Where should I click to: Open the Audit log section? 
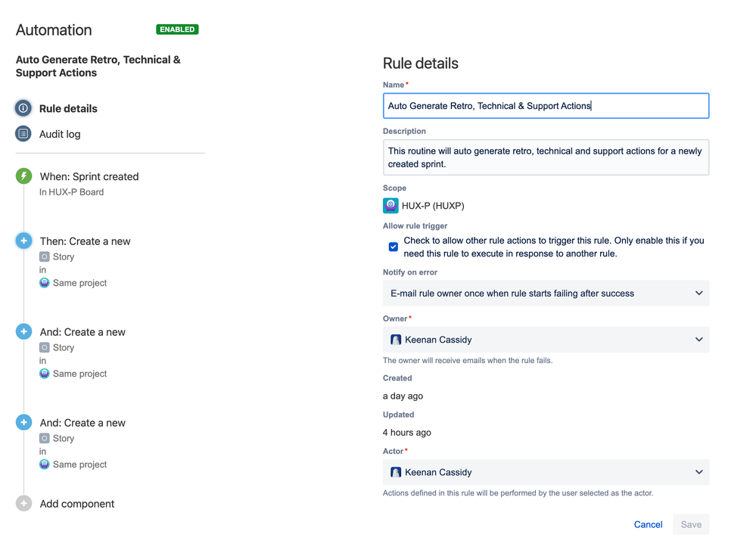tap(60, 134)
